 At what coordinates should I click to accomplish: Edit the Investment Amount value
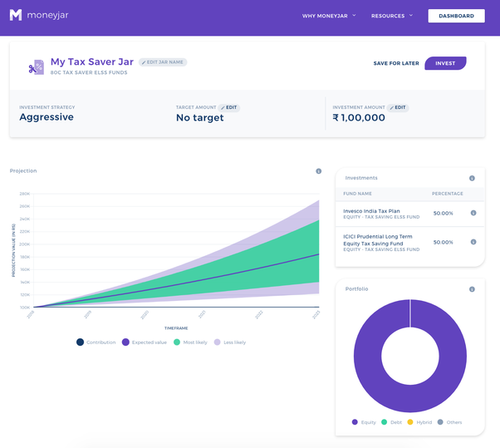(399, 107)
